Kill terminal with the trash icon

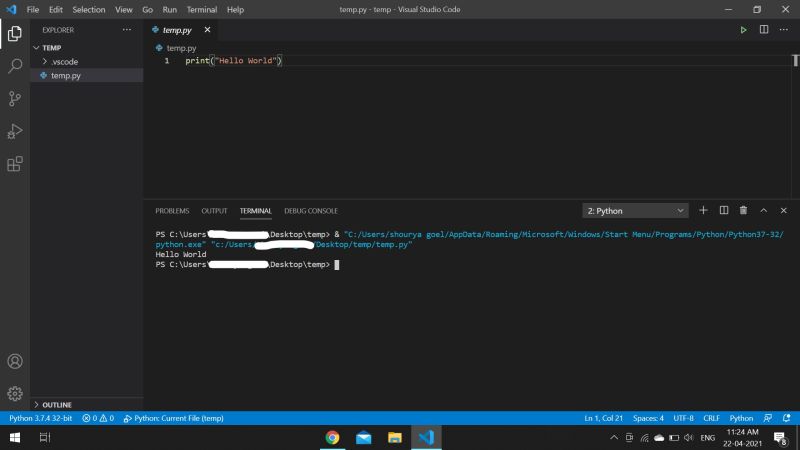click(743, 210)
